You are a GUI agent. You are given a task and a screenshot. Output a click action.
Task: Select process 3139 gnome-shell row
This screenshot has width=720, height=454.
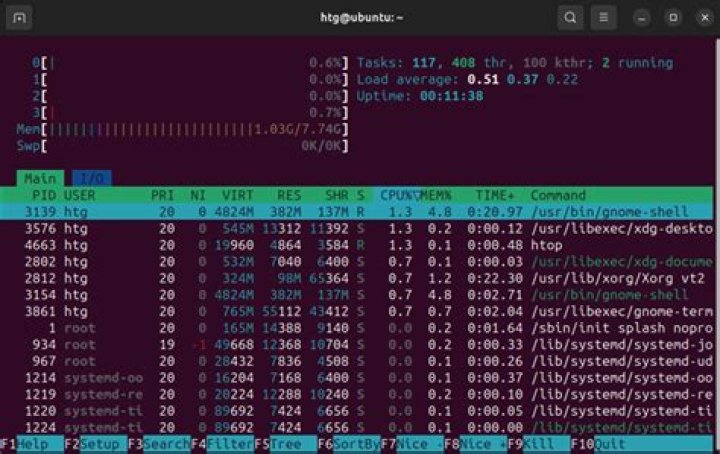click(357, 212)
